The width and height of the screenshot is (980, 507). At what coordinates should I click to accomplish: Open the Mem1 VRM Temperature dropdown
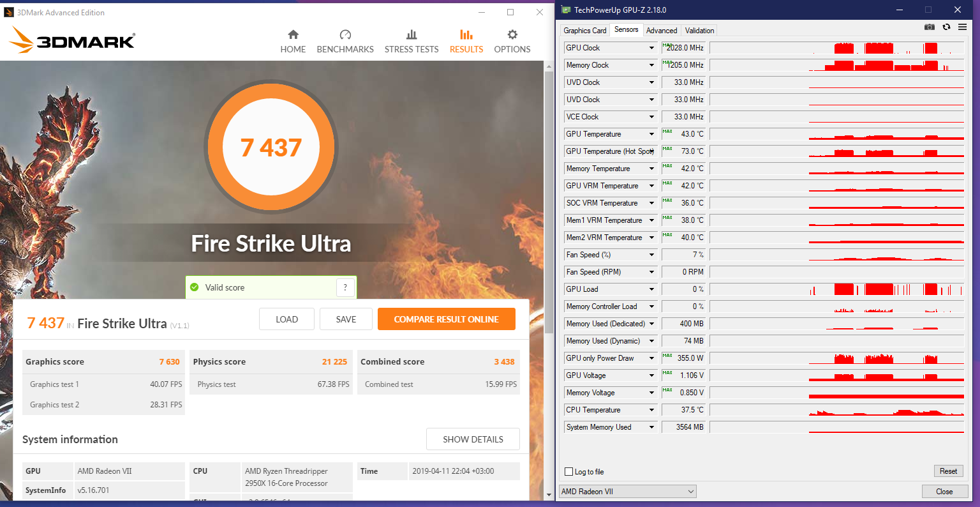point(651,220)
